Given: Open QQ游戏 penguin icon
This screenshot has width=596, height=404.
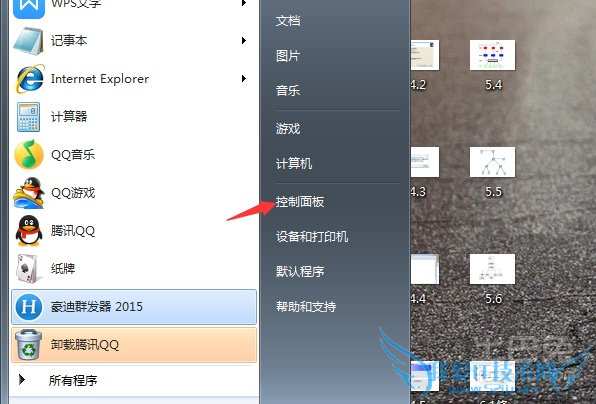Looking at the screenshot, I should [x=29, y=193].
